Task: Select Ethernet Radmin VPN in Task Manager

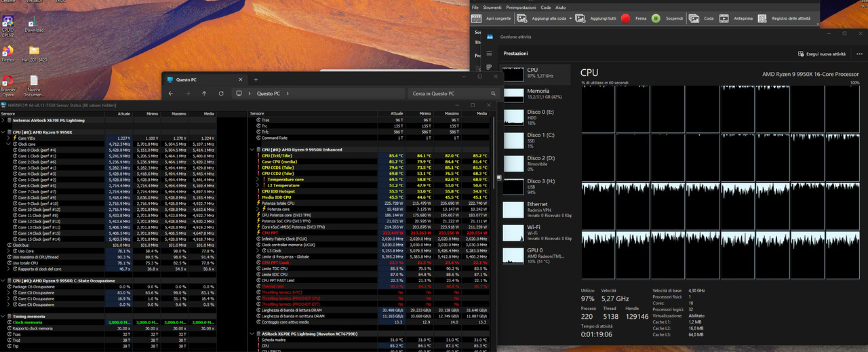Action: click(538, 209)
